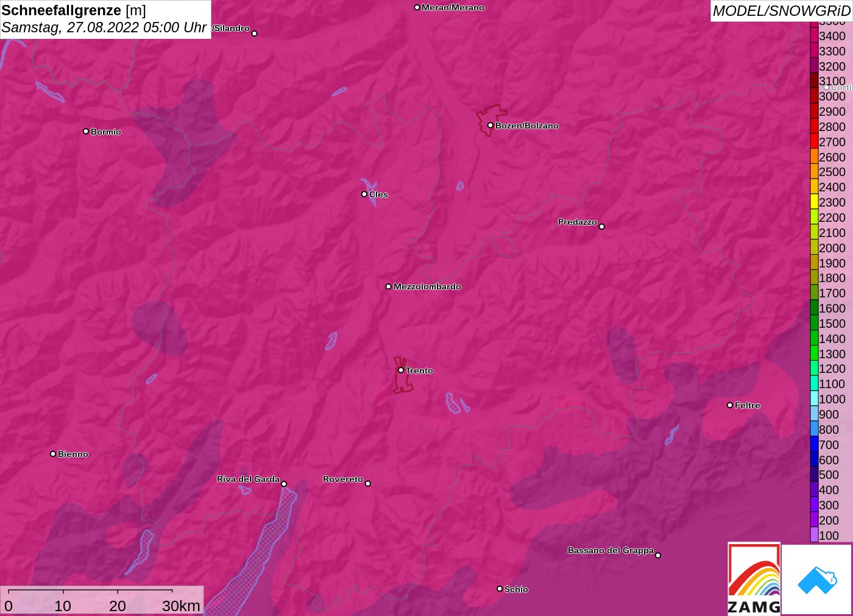This screenshot has width=853, height=616.
Task: Click the Mezzolombardo label text
Action: (427, 286)
